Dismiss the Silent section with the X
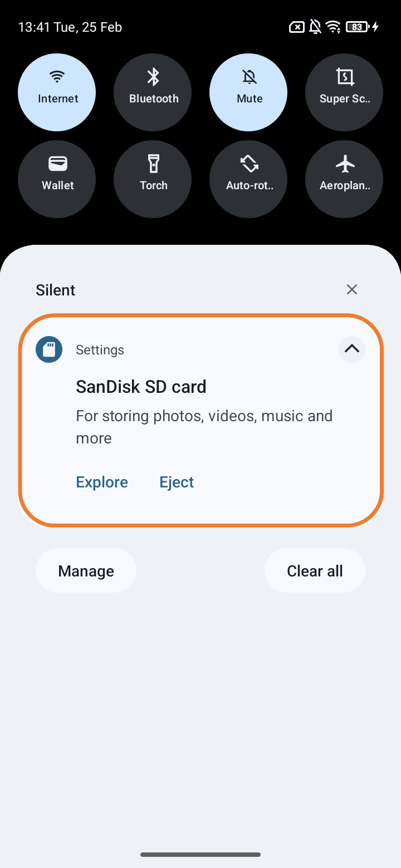 pyautogui.click(x=351, y=289)
